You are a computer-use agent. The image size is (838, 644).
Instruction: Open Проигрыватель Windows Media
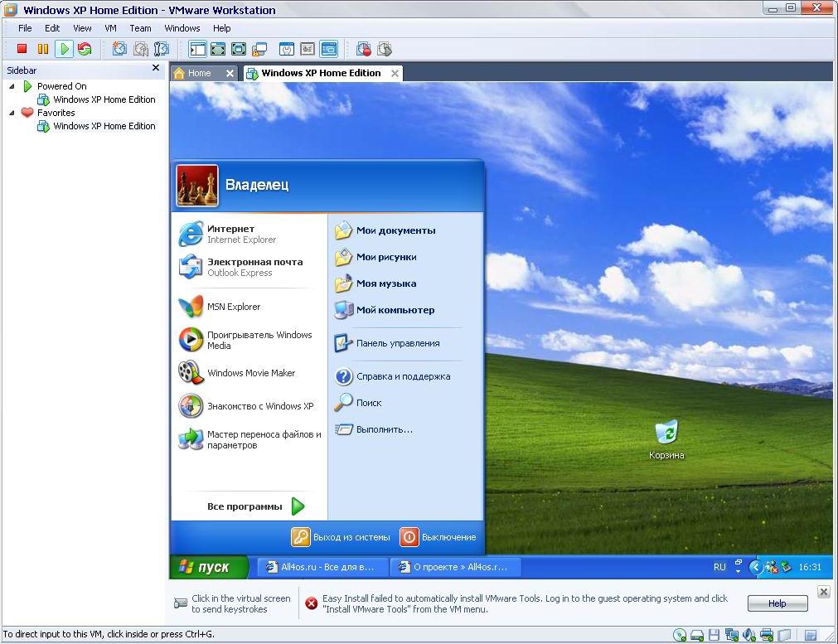pyautogui.click(x=249, y=340)
